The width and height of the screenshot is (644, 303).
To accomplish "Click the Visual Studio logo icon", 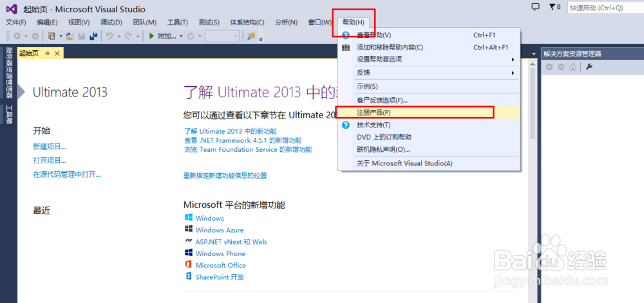I will click(11, 8).
